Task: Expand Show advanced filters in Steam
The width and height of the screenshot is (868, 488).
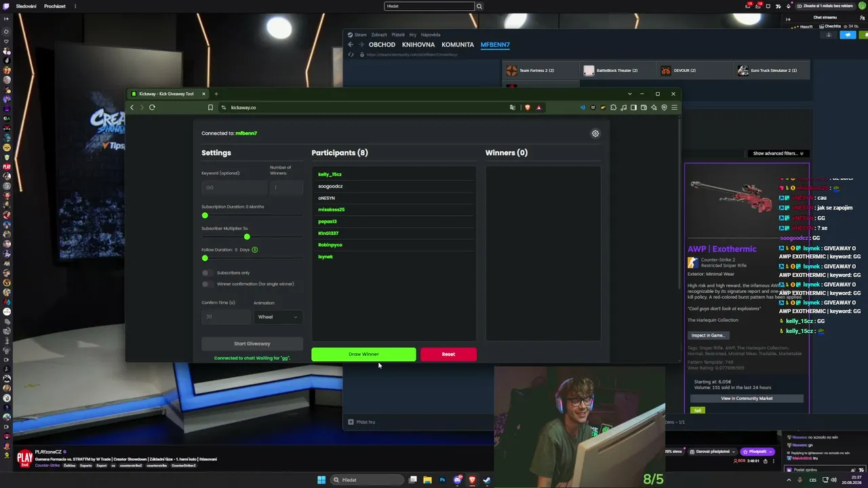Action: (778, 153)
